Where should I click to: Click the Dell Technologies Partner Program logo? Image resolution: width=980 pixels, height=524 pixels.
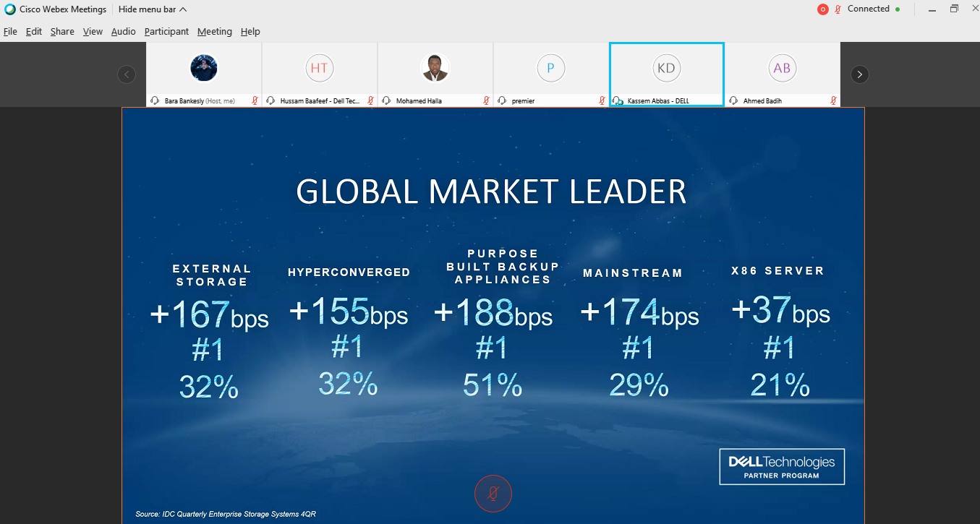pos(782,467)
